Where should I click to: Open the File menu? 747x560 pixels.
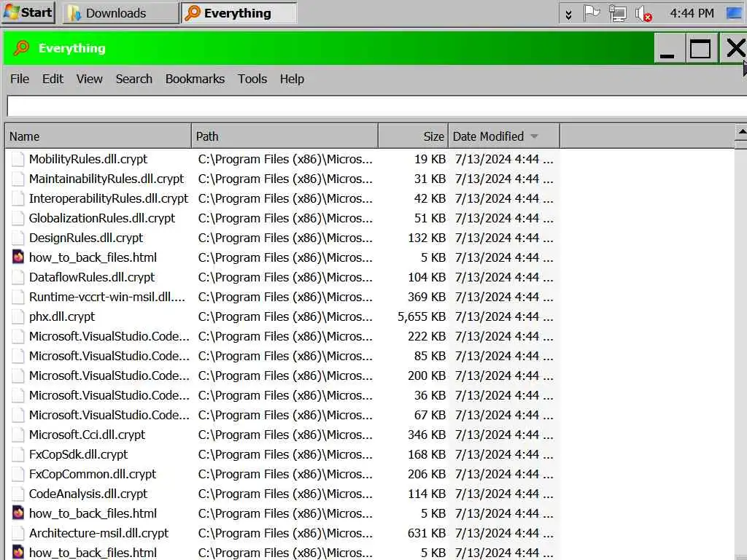(x=20, y=79)
